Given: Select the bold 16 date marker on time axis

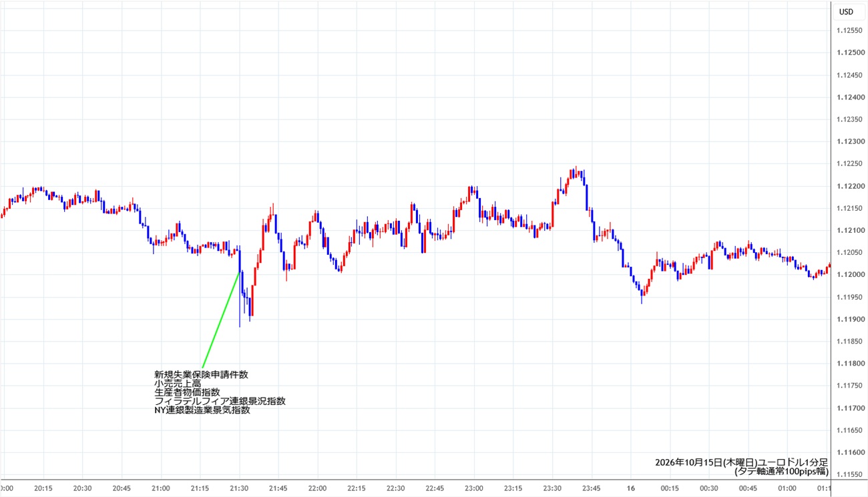Looking at the screenshot, I should click(631, 488).
